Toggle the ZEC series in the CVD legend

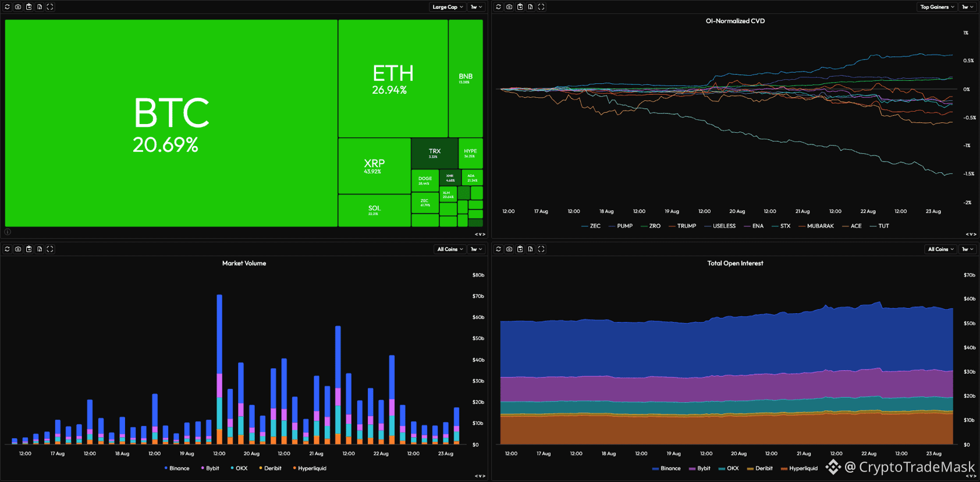click(x=591, y=226)
